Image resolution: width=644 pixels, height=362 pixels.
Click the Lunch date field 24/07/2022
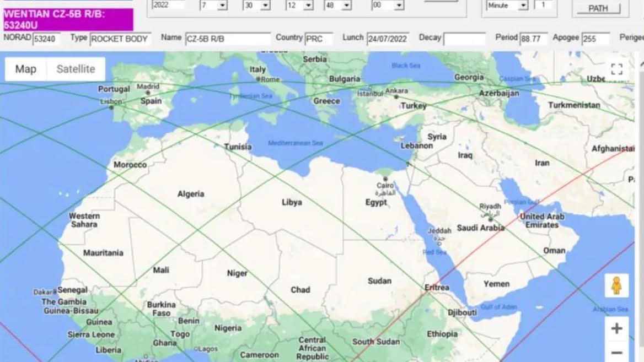388,39
